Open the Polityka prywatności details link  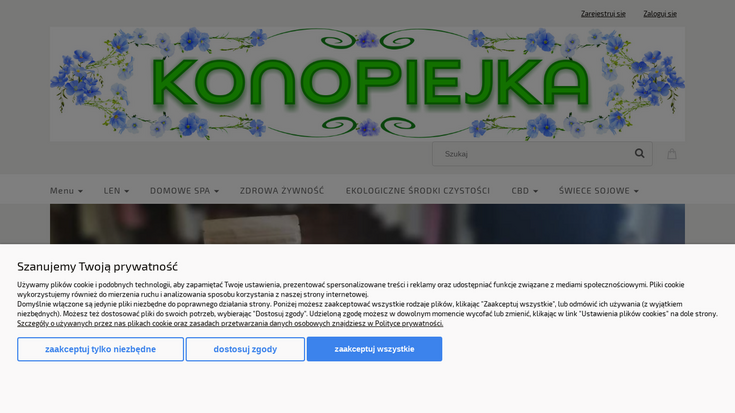click(230, 323)
